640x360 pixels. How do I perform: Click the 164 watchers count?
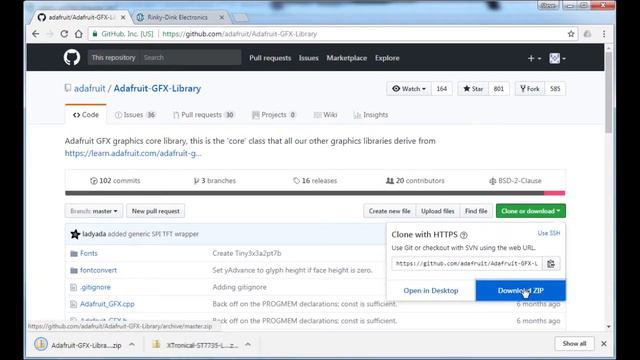[x=442, y=89]
